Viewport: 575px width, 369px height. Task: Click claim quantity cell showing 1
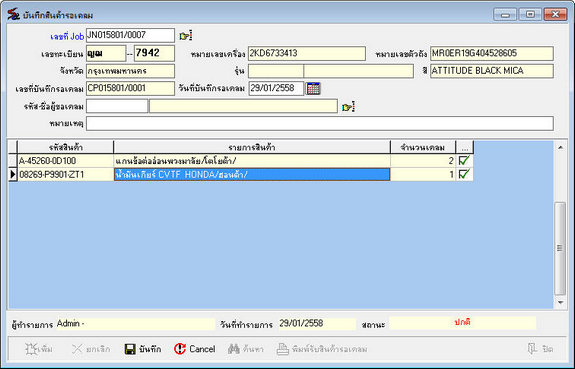click(x=423, y=175)
